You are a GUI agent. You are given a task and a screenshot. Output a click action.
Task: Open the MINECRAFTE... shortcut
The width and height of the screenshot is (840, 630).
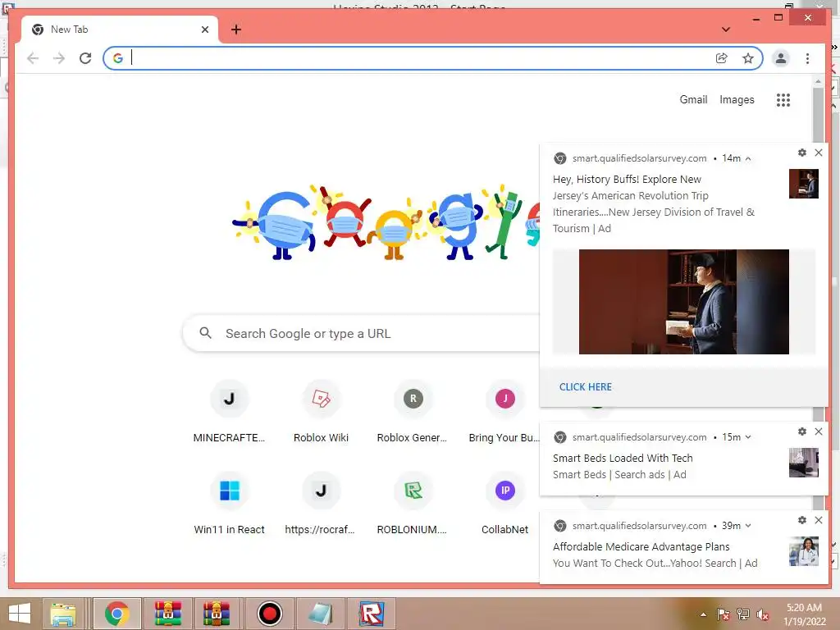[230, 413]
